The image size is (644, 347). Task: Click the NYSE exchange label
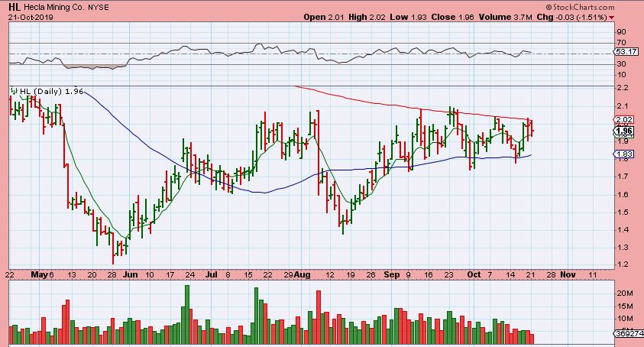point(98,8)
